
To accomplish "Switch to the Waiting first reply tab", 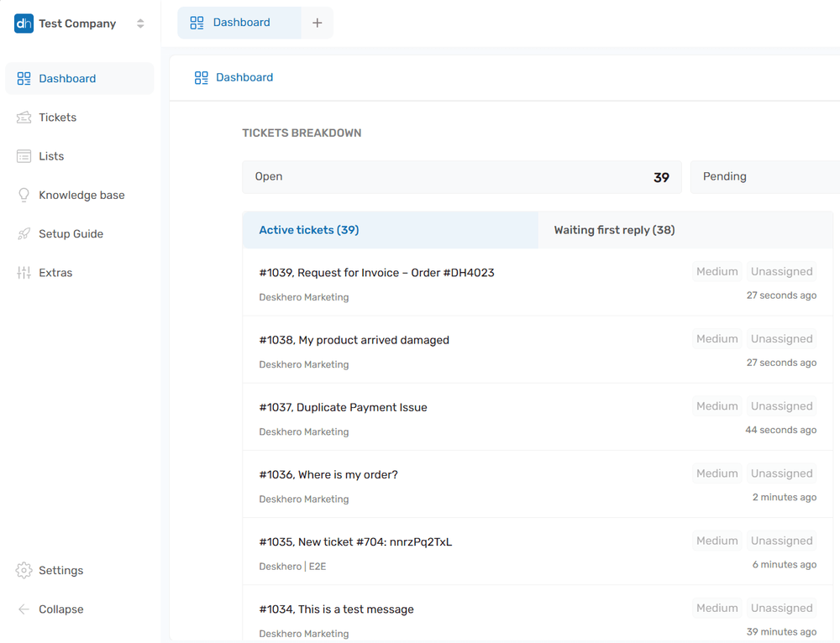I will tap(613, 229).
